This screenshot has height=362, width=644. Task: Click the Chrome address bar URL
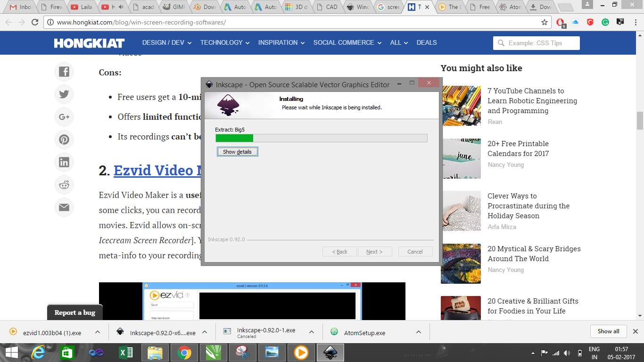pyautogui.click(x=142, y=22)
